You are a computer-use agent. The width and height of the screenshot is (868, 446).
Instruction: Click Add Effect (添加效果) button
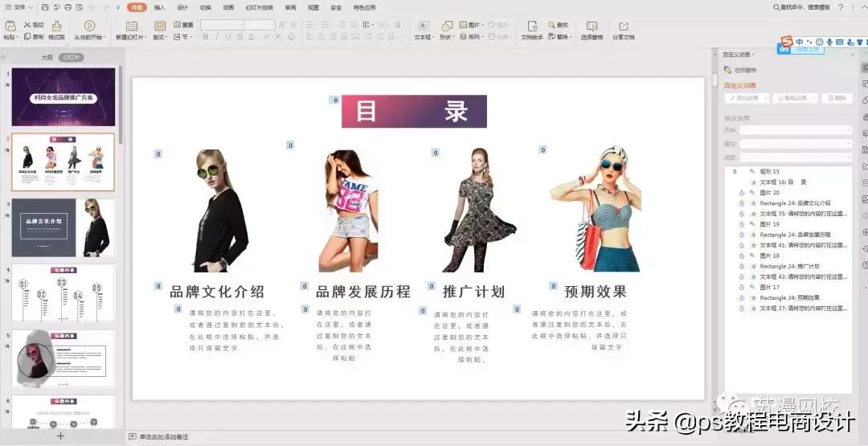click(747, 98)
